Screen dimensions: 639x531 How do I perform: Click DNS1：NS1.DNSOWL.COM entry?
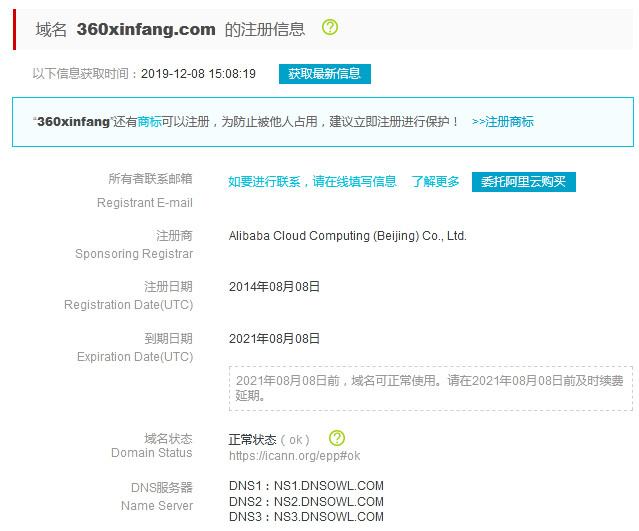(306, 486)
